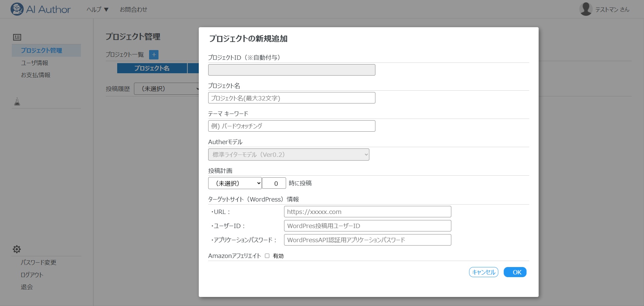Click ログアウト in the sidebar
This screenshot has width=644, height=306.
[x=32, y=275]
